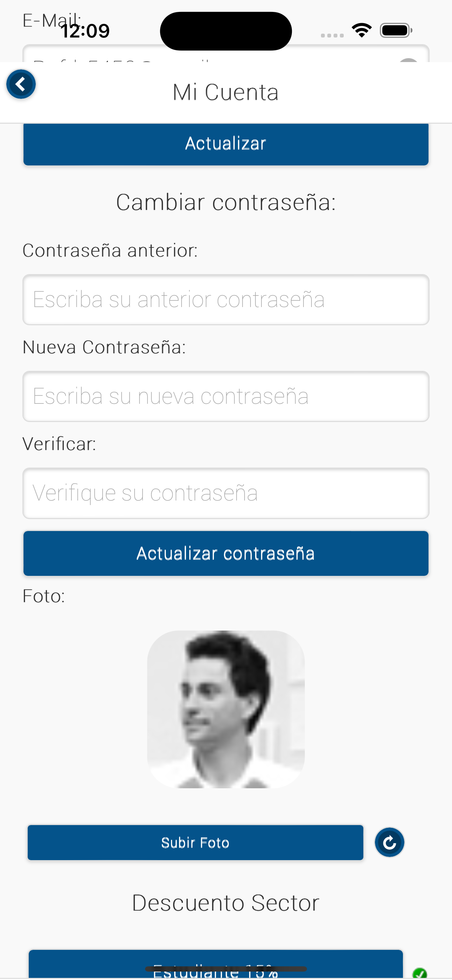Focus the Contraseña anterior field
The width and height of the screenshot is (452, 980).
[x=226, y=299]
